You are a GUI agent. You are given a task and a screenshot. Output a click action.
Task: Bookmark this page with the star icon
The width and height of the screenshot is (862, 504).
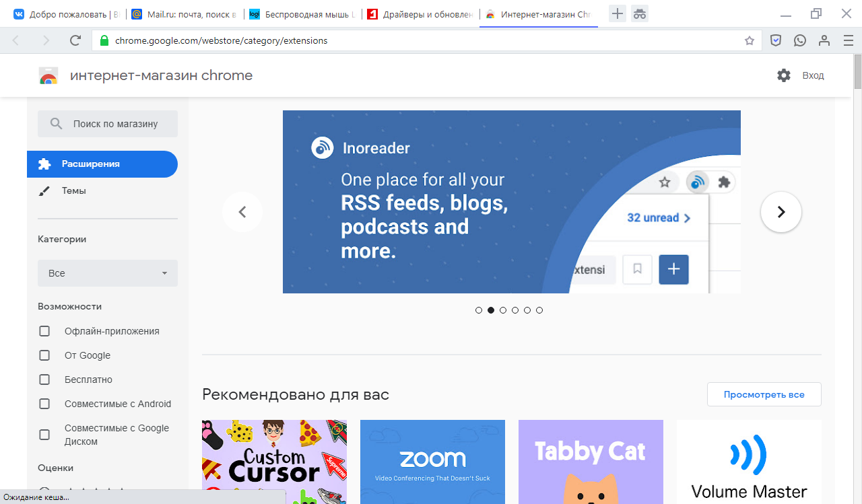click(750, 40)
